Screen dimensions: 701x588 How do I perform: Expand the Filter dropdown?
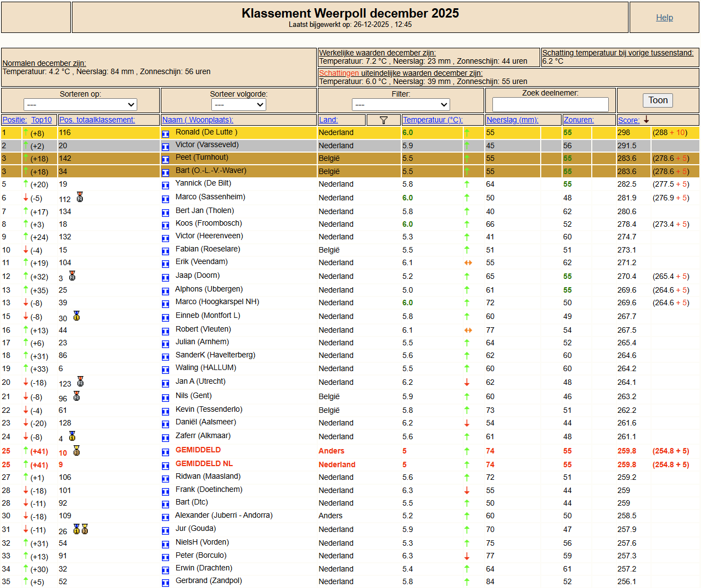pos(401,104)
